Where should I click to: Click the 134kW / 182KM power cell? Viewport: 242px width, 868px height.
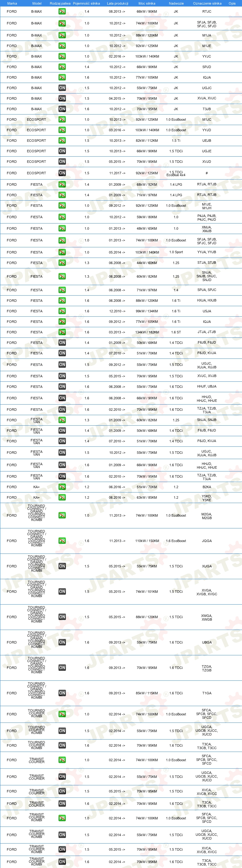(x=147, y=332)
